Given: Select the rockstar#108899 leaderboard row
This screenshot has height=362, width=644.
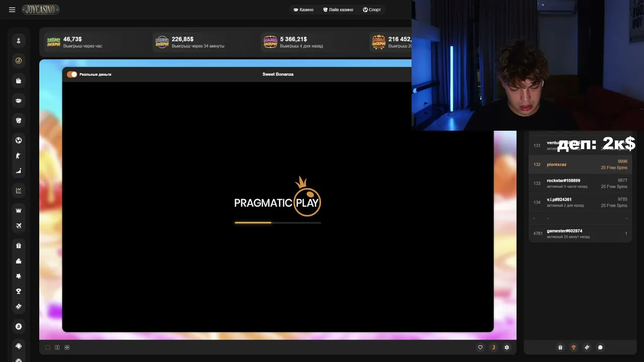Looking at the screenshot, I should pos(580,184).
